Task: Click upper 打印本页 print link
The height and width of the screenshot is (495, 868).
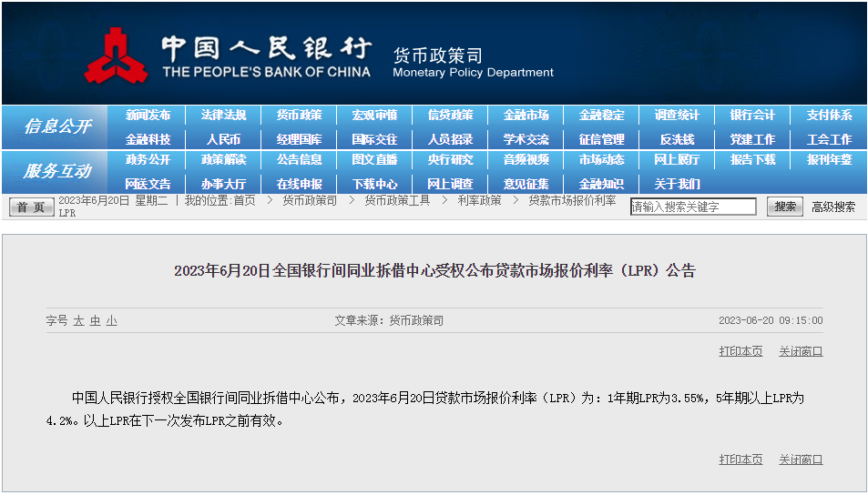Action: tap(740, 351)
